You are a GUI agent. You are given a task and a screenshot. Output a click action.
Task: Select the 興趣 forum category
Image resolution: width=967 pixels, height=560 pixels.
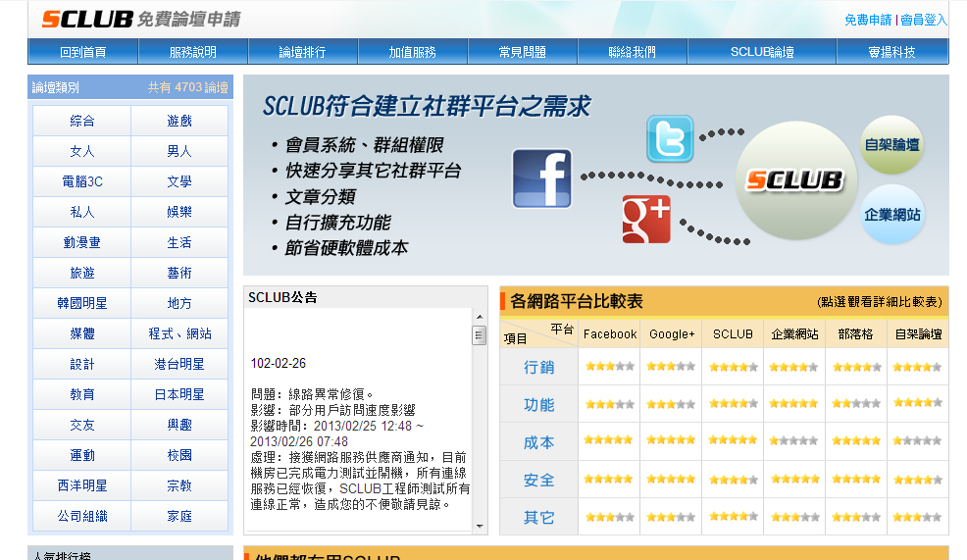click(x=179, y=425)
